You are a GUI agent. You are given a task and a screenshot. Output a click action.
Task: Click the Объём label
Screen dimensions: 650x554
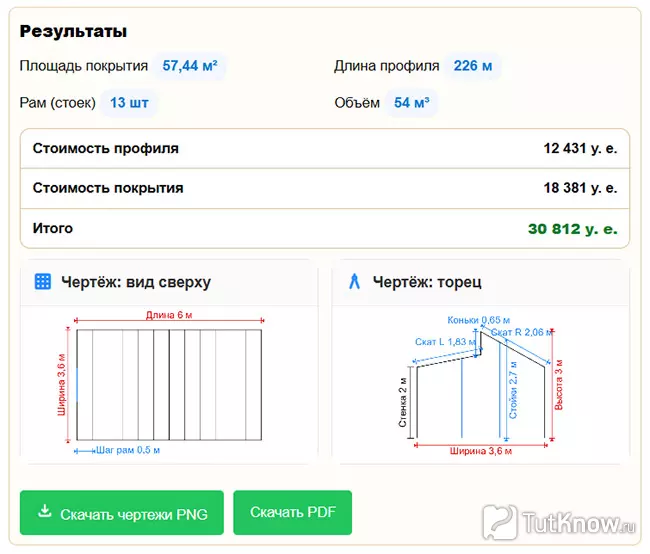click(357, 103)
